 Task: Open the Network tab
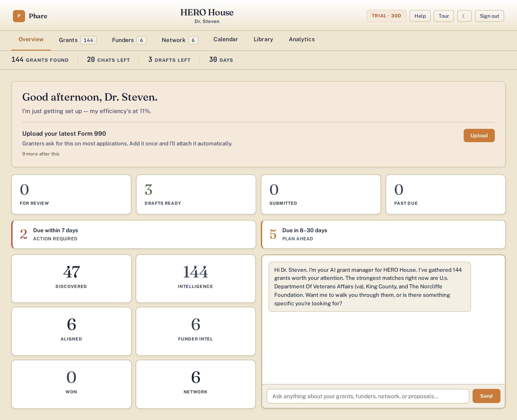coord(180,40)
